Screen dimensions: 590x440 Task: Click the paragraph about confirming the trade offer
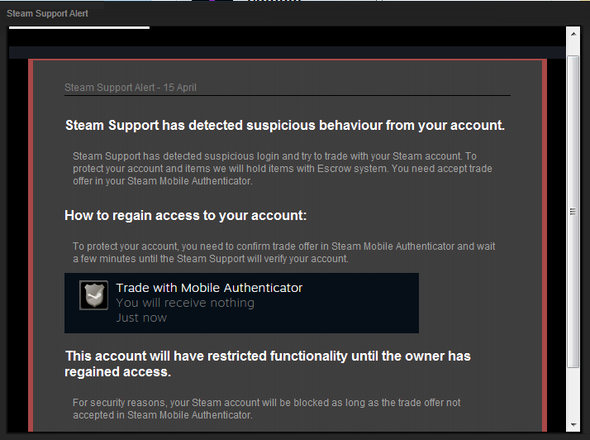[284, 253]
